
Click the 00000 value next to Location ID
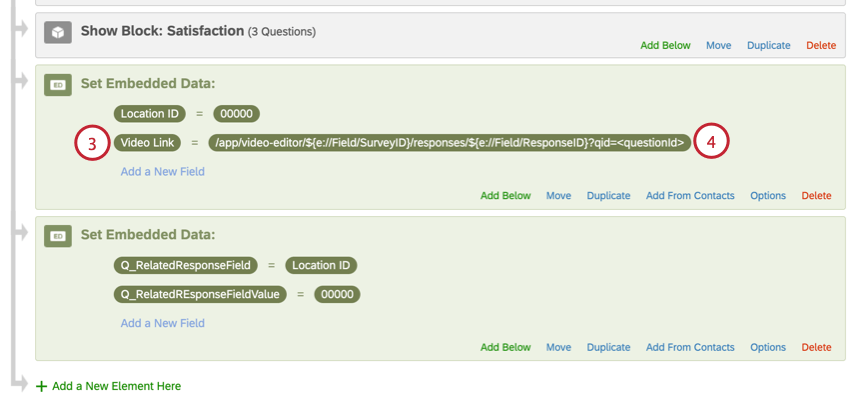tap(239, 113)
